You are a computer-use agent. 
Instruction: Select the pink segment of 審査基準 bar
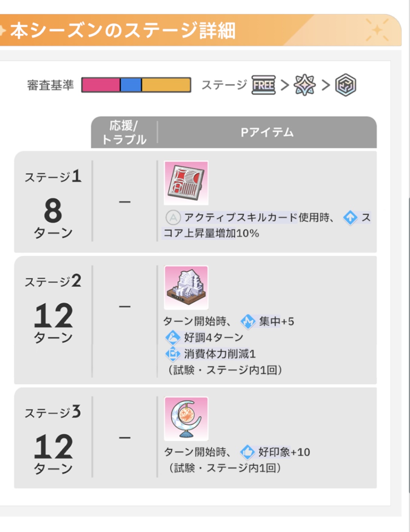[101, 85]
